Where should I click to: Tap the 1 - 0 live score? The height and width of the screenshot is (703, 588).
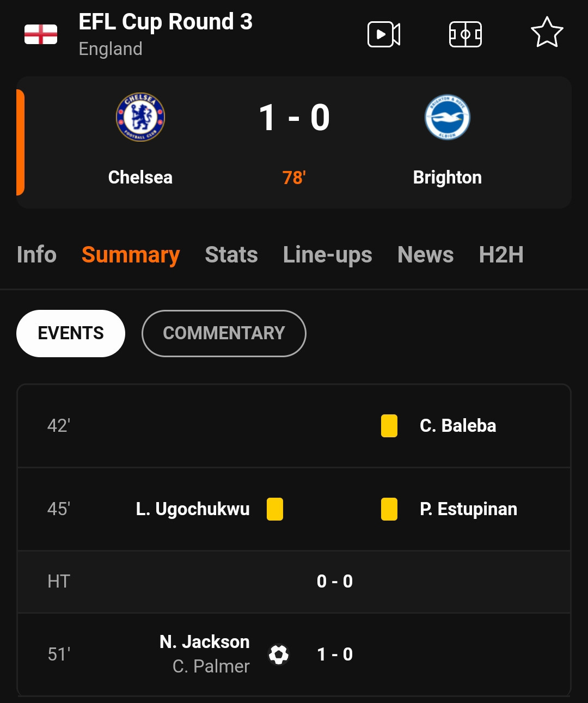[x=294, y=118]
